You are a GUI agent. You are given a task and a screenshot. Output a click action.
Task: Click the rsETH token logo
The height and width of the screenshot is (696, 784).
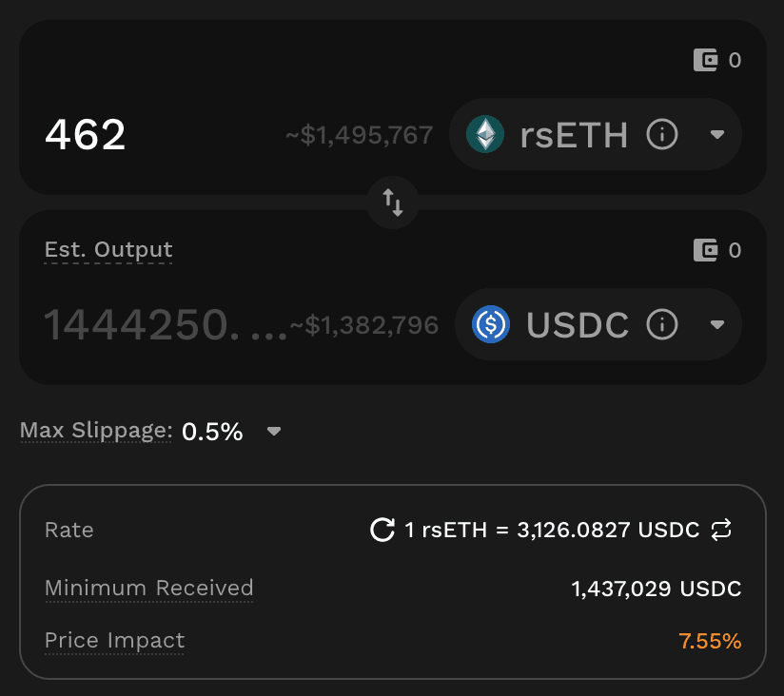pyautogui.click(x=485, y=135)
